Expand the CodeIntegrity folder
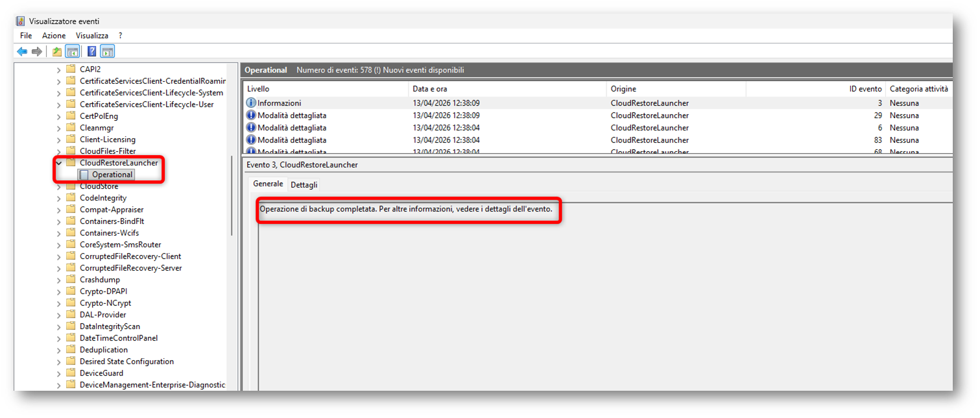This screenshot has height=418, width=980. click(x=59, y=198)
